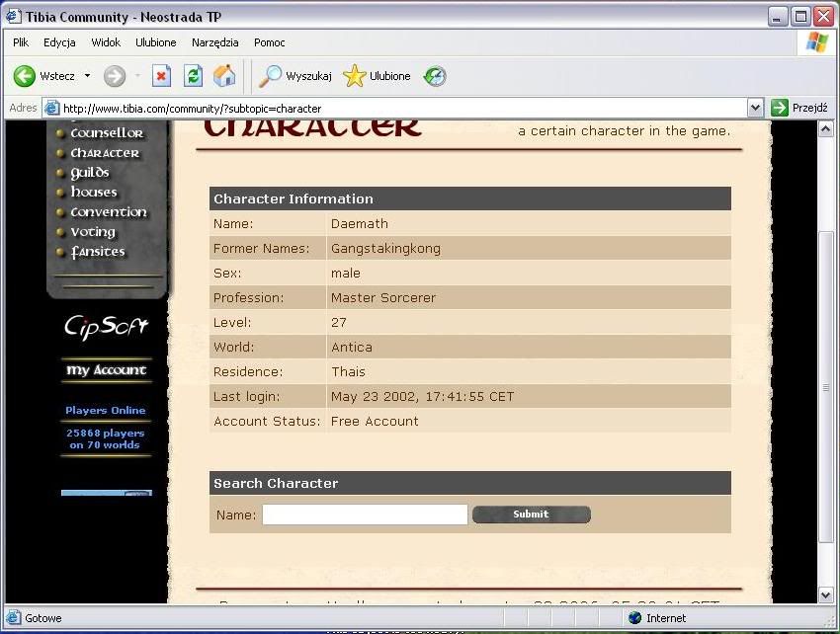Image resolution: width=840 pixels, height=634 pixels.
Task: Click the Internet Explorer title bar icon
Action: pyautogui.click(x=14, y=17)
